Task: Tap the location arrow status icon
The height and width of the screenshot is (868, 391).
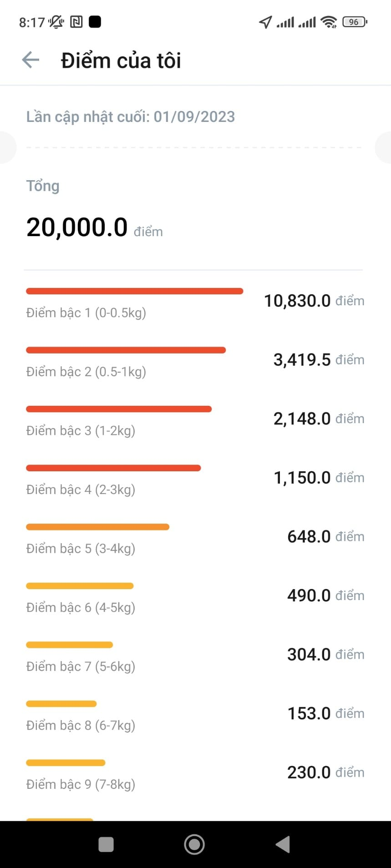Action: coord(265,22)
